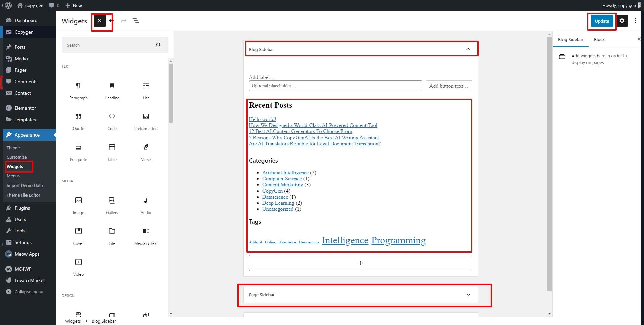This screenshot has height=325, width=644.
Task: Redo the widget change
Action: (x=124, y=21)
